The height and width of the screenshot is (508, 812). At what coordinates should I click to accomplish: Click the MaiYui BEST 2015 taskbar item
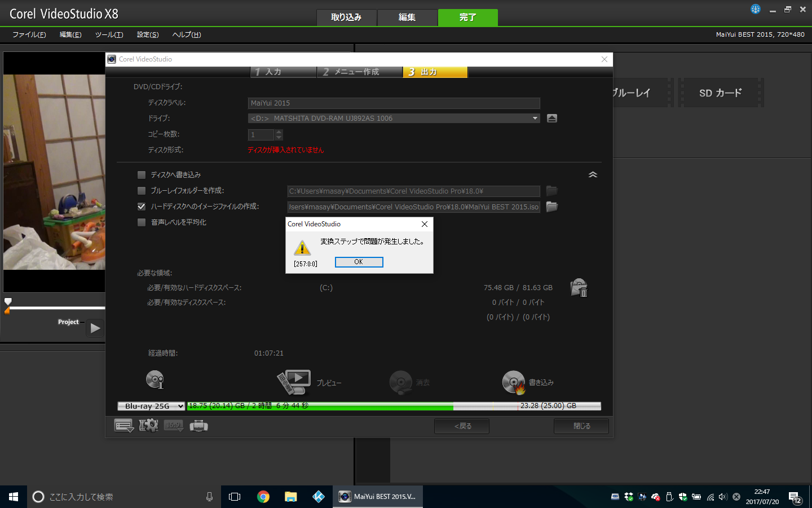[378, 497]
